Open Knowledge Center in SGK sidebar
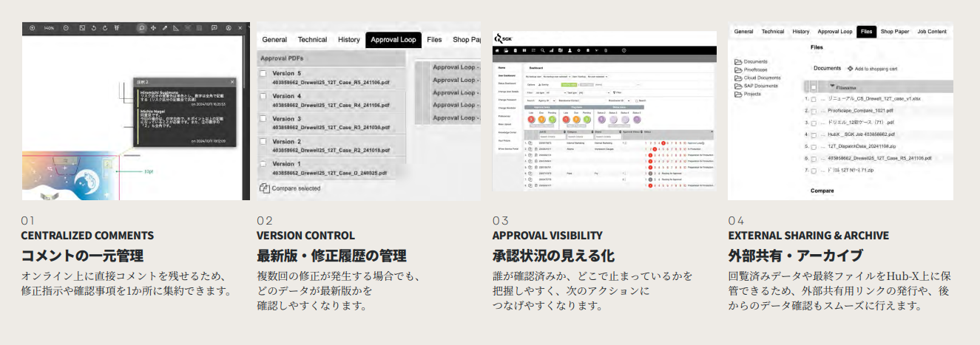 click(507, 133)
